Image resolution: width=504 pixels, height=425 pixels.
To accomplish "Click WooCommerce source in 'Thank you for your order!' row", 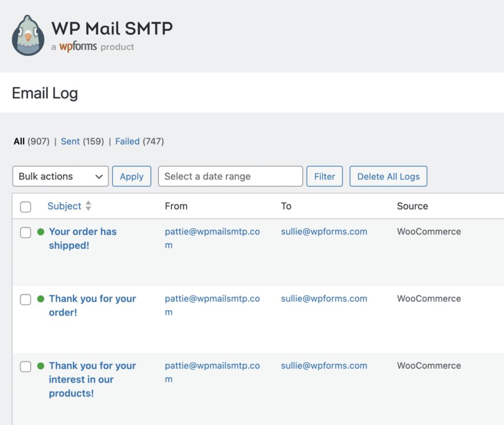I will [x=429, y=298].
